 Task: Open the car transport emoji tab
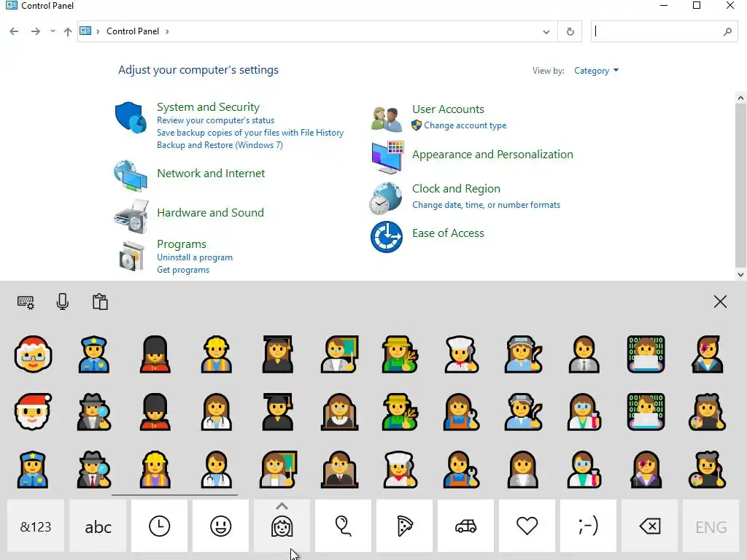pyautogui.click(x=465, y=526)
